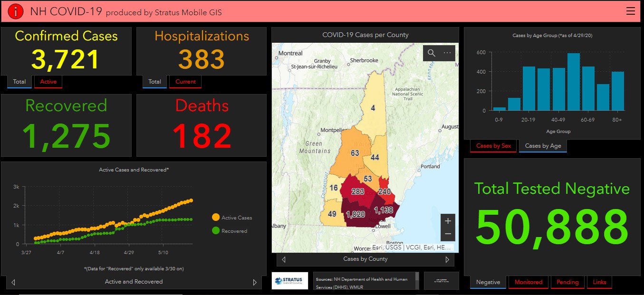The width and height of the screenshot is (644, 295).
Task: Go to next map with right arrow
Action: point(447,259)
